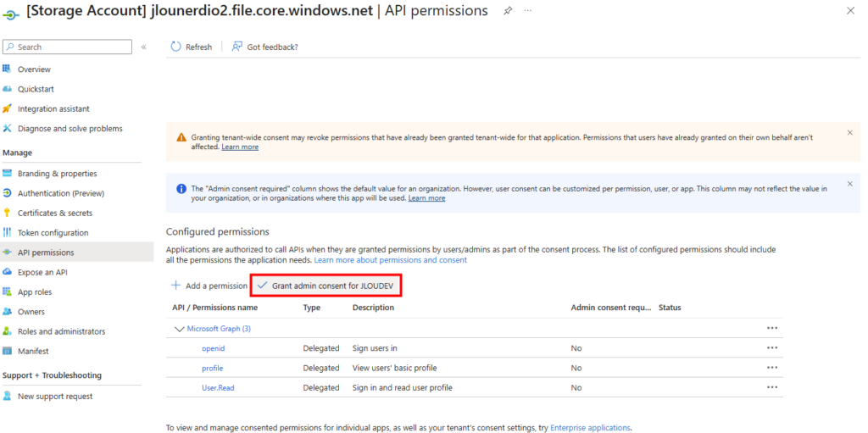This screenshot has height=433, width=868.
Task: Go to Expose an API page
Action: click(x=42, y=272)
